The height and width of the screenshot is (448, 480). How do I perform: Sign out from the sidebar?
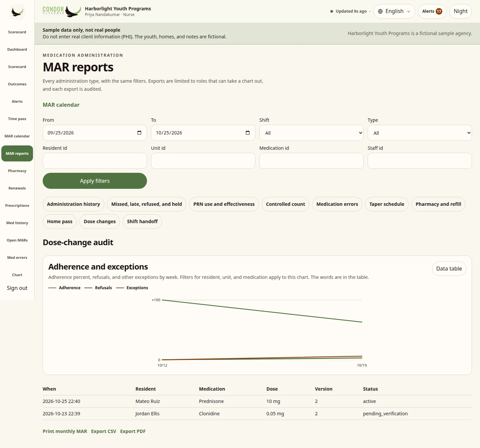(17, 288)
